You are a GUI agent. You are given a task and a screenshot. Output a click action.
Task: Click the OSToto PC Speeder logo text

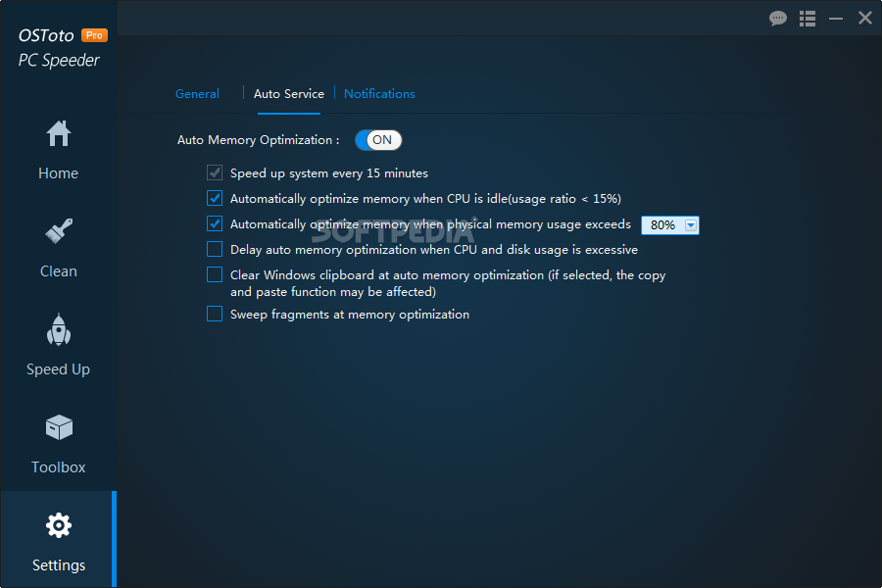pos(59,48)
